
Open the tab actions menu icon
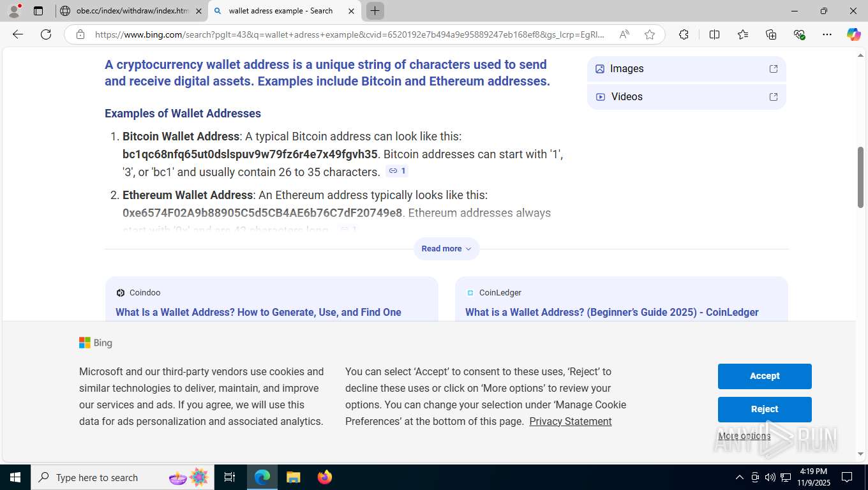[x=38, y=11]
